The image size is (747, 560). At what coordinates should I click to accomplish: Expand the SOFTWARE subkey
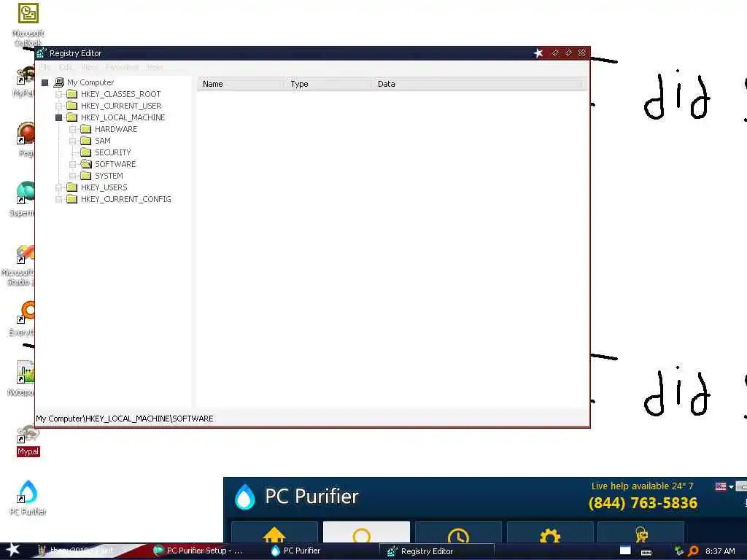72,164
